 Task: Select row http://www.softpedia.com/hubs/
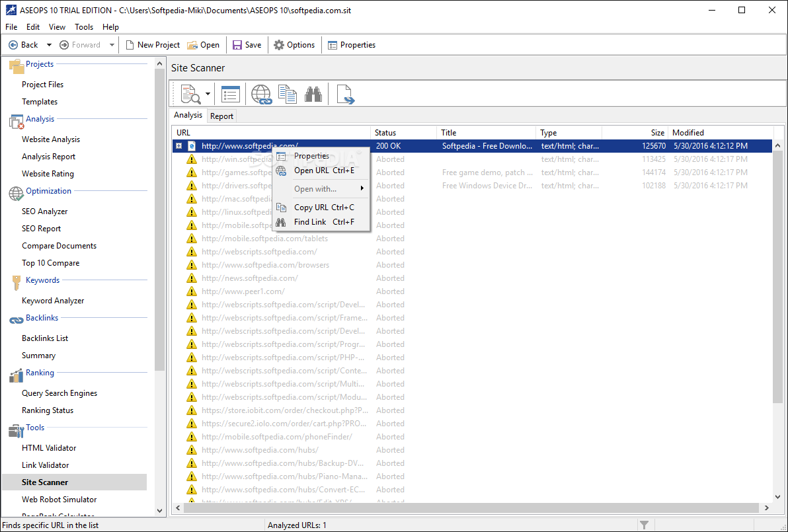[473, 450]
